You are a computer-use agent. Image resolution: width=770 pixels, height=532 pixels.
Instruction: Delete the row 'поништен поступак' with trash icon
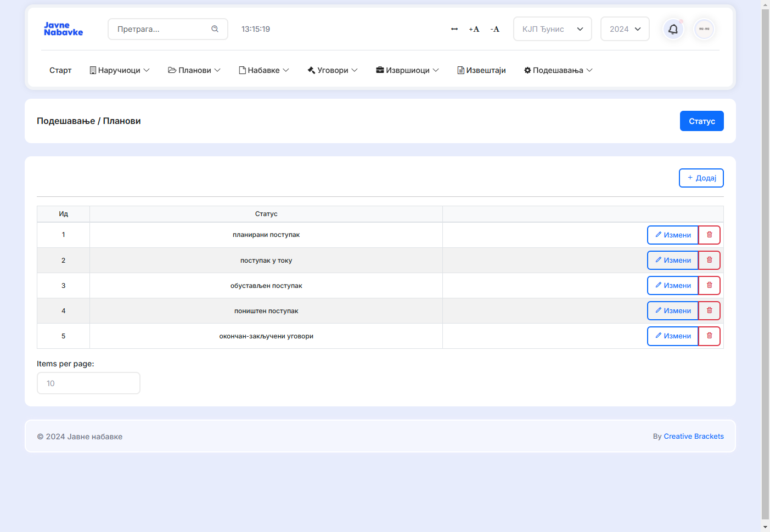[x=709, y=310]
